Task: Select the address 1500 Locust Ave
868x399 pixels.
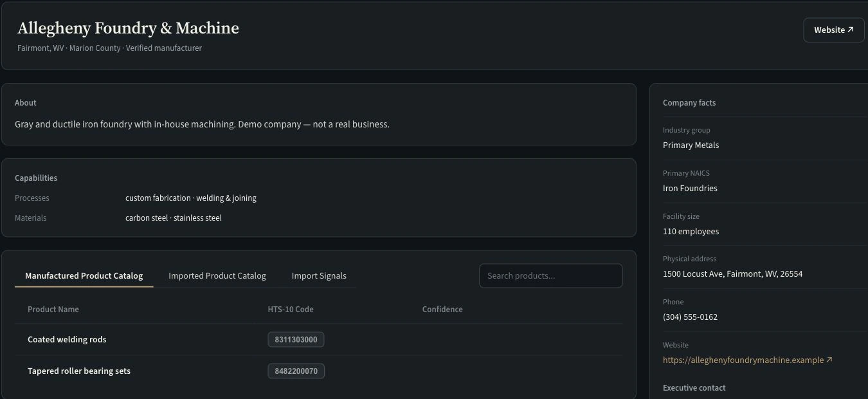Action: 732,274
